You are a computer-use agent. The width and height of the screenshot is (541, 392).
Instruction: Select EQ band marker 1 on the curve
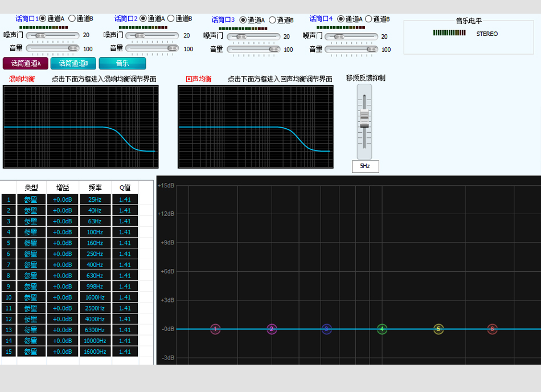[215, 329]
